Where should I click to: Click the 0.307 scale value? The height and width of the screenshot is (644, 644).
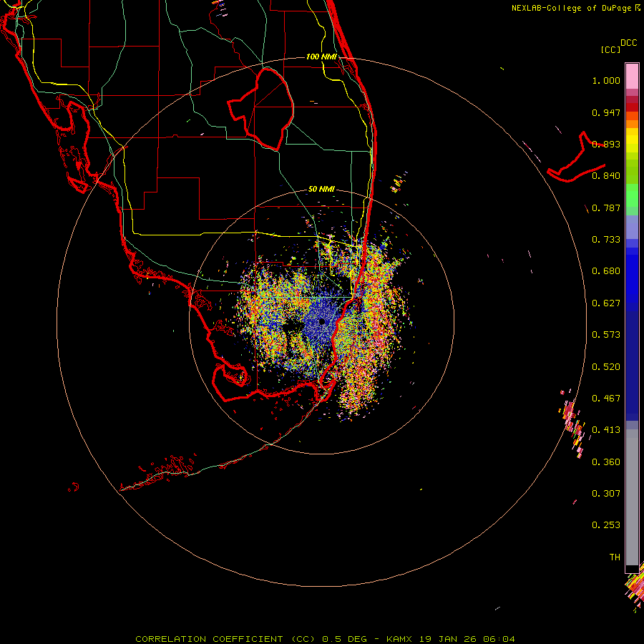pos(606,494)
